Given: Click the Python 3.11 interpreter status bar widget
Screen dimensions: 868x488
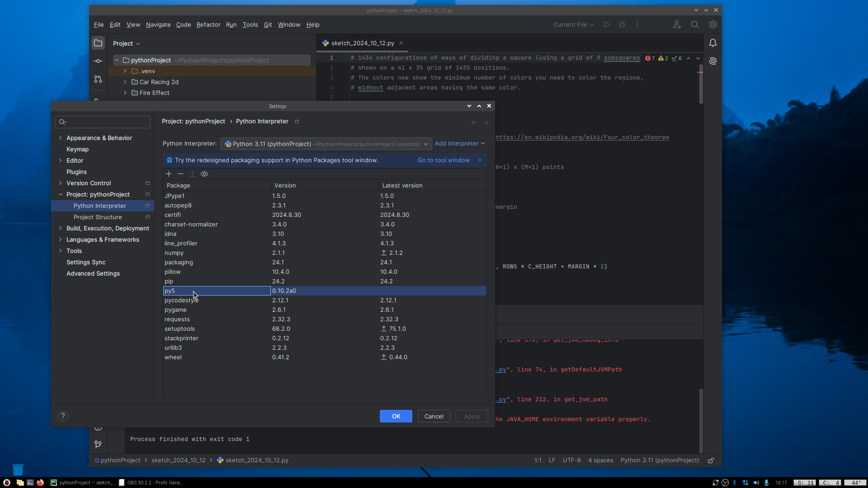Looking at the screenshot, I should point(660,460).
